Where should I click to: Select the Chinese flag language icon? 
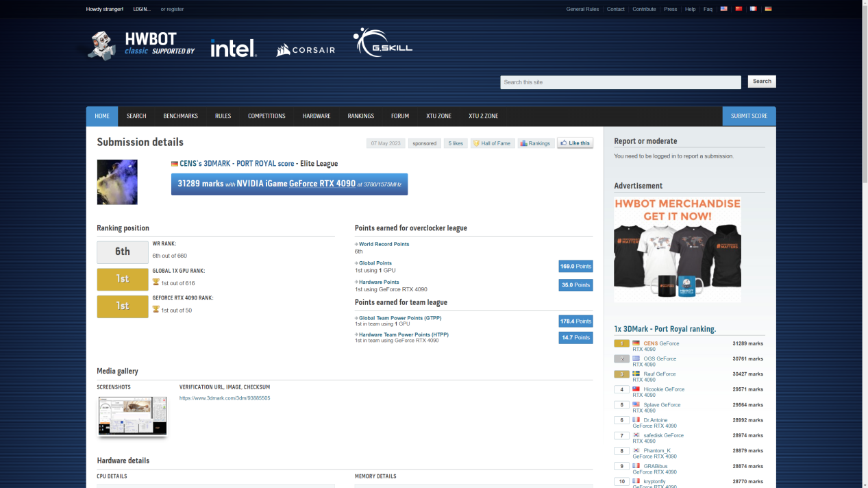(739, 9)
